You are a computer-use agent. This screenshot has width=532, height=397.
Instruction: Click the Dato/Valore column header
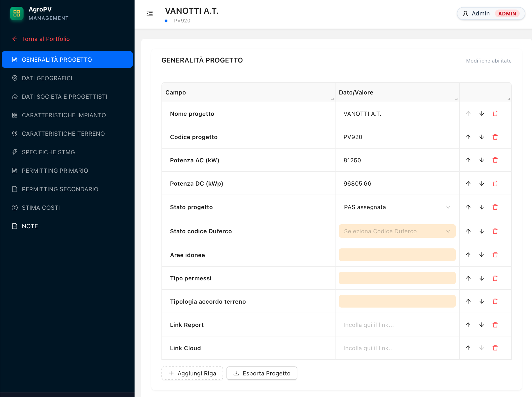click(x=397, y=92)
